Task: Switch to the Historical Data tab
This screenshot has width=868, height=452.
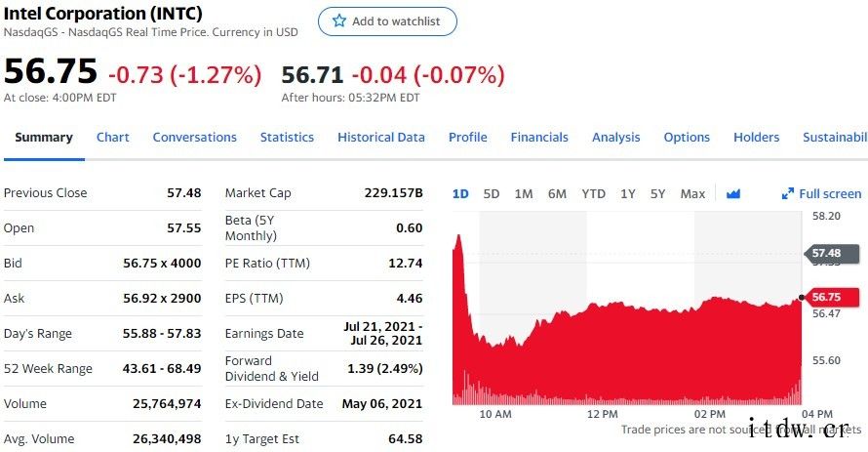Action: pos(381,138)
